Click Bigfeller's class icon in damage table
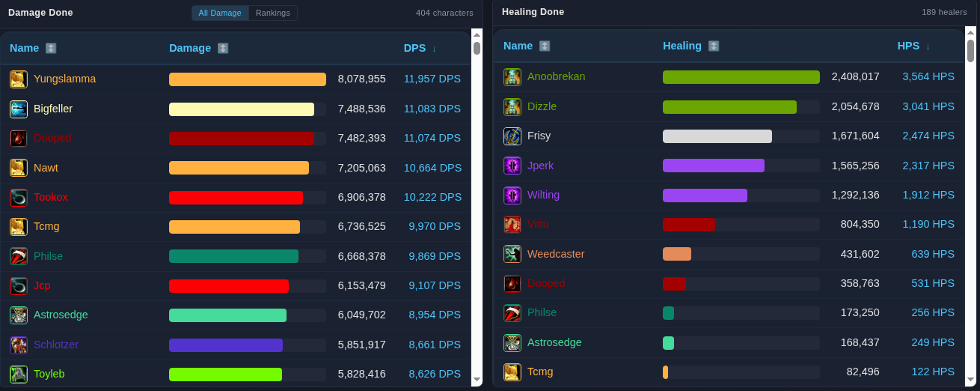Viewport: 980px width, 391px height. pos(19,109)
